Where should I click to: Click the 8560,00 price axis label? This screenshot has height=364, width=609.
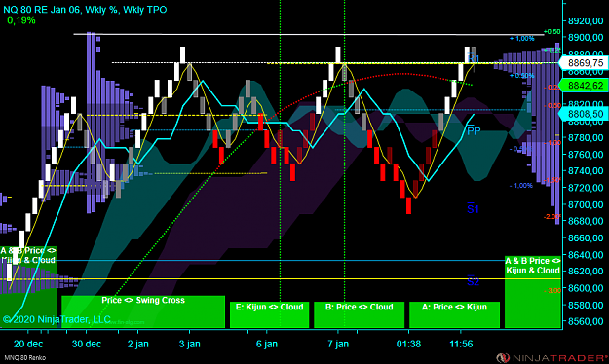[586, 321]
